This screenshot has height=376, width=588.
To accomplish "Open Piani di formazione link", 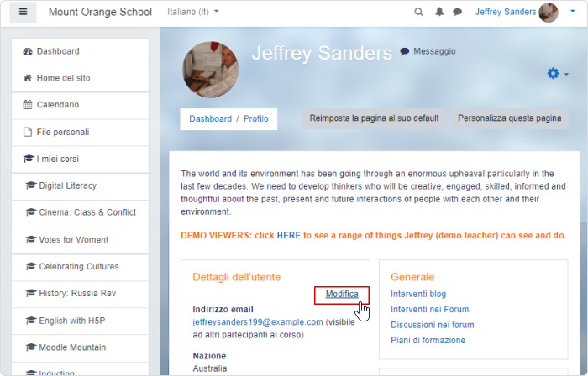I will click(428, 341).
